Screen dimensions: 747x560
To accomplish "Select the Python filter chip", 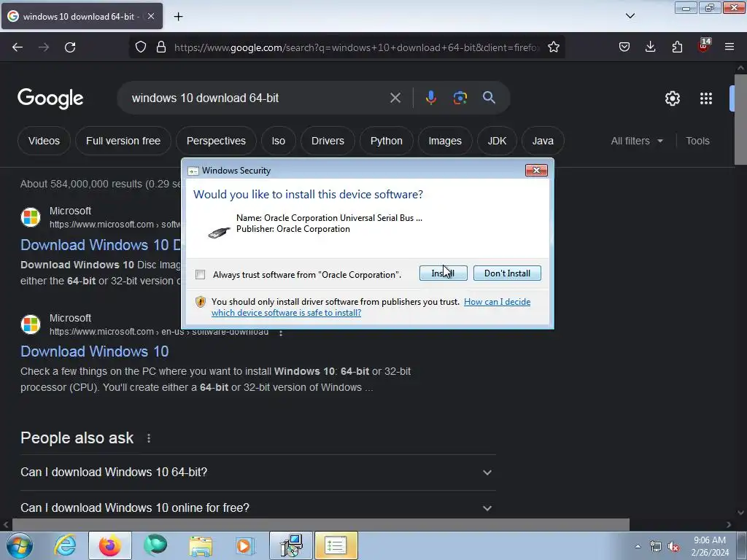I will (x=386, y=141).
